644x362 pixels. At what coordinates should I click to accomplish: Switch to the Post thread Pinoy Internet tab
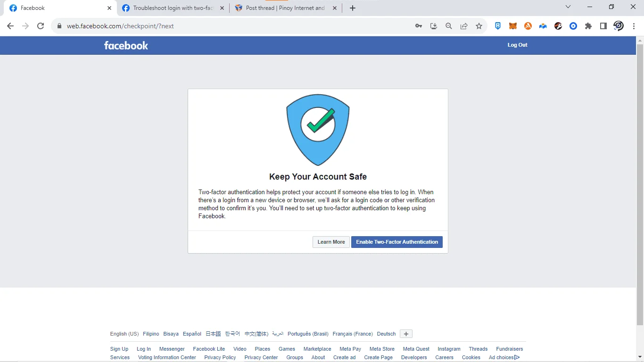(286, 8)
